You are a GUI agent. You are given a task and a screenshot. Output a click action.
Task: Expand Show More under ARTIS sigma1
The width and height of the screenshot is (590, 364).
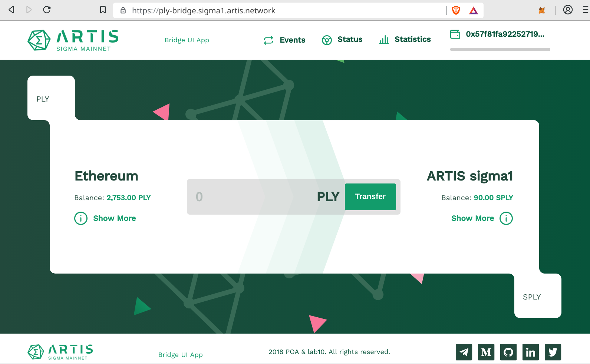point(473,218)
